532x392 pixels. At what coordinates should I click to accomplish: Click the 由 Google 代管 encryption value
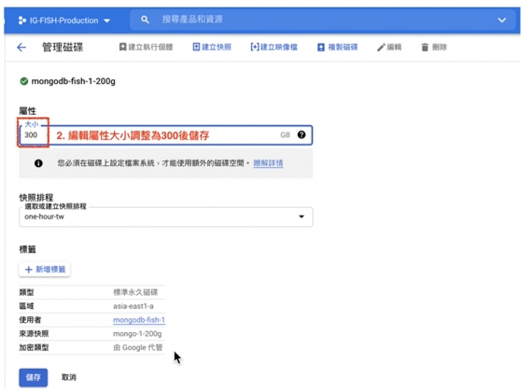tap(138, 347)
